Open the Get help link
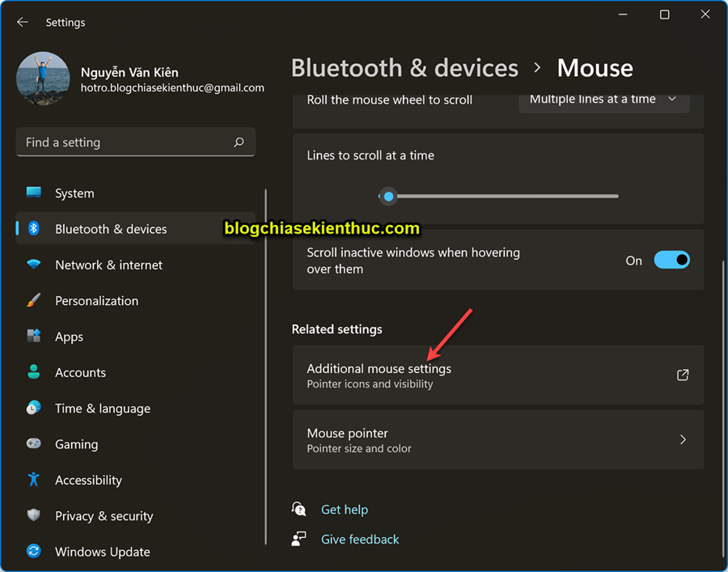 click(x=345, y=510)
